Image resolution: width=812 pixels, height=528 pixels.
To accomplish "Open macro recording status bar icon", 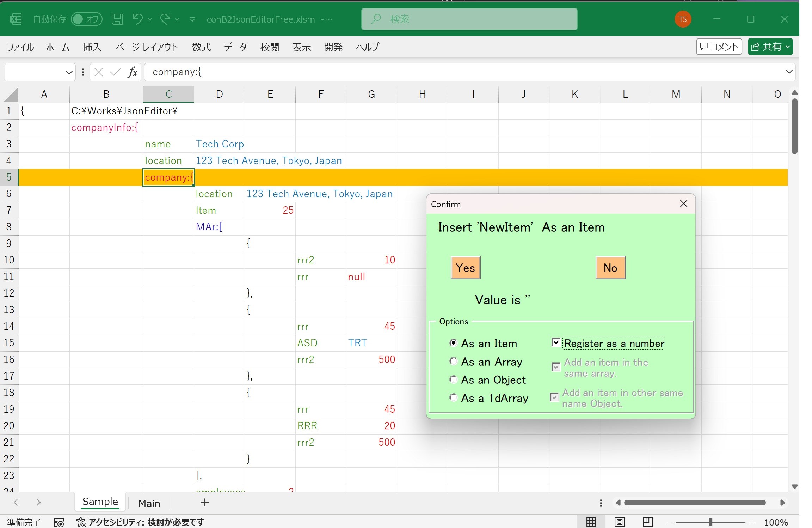I will tap(59, 522).
